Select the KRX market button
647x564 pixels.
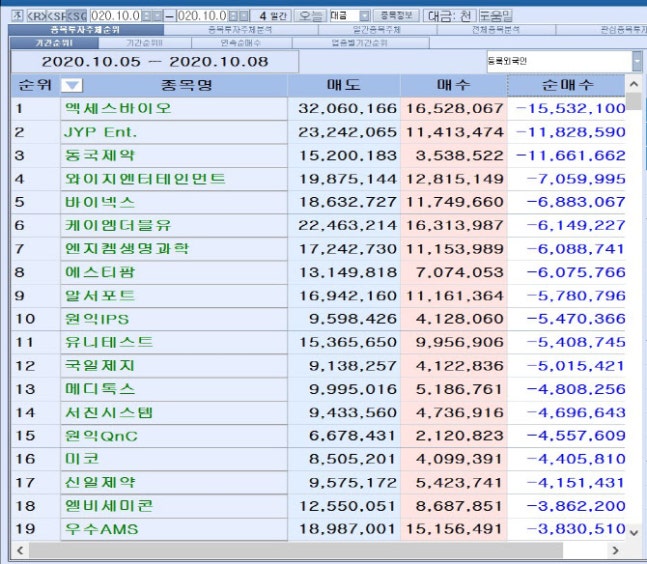point(36,16)
